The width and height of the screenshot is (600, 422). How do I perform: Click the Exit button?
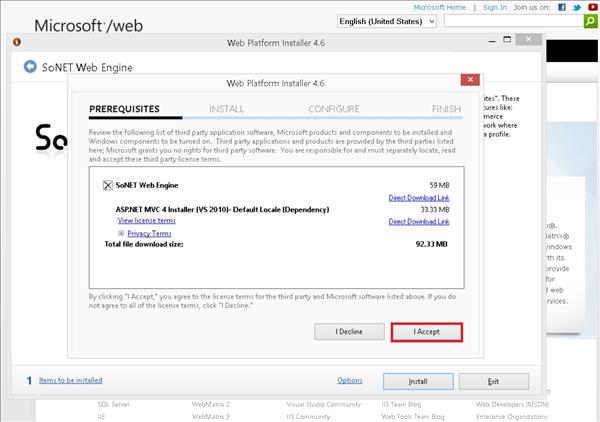(494, 381)
